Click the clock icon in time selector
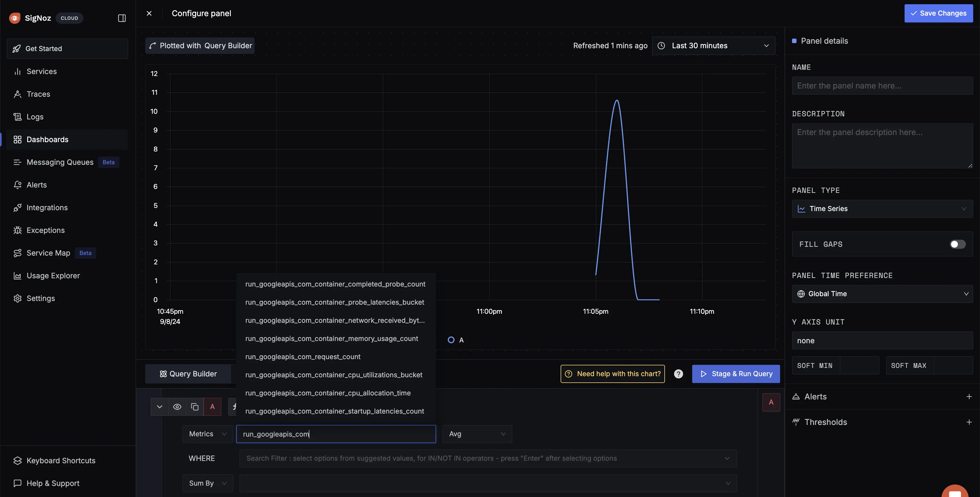980x497 pixels. (662, 46)
